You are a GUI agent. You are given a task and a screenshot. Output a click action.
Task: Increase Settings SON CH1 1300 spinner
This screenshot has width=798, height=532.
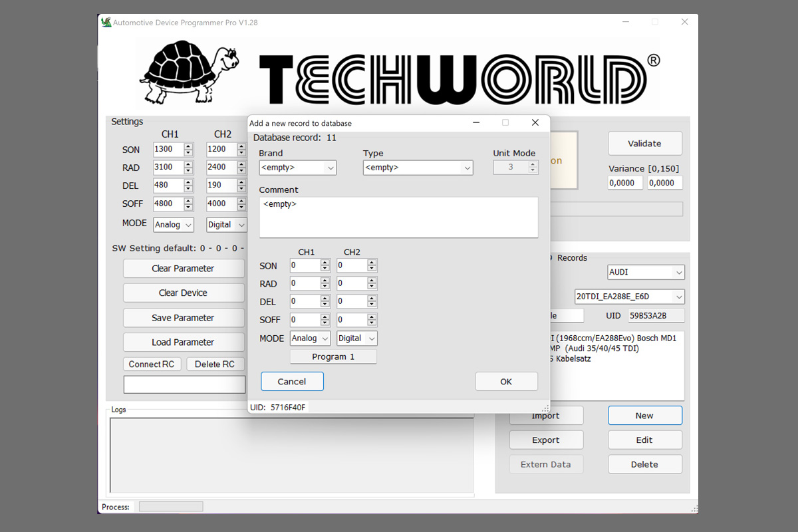pos(189,146)
